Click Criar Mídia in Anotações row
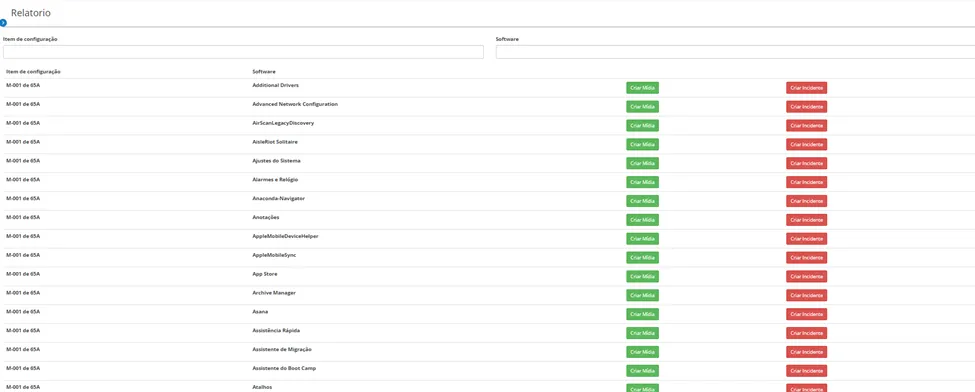This screenshot has height=392, width=975. click(642, 220)
